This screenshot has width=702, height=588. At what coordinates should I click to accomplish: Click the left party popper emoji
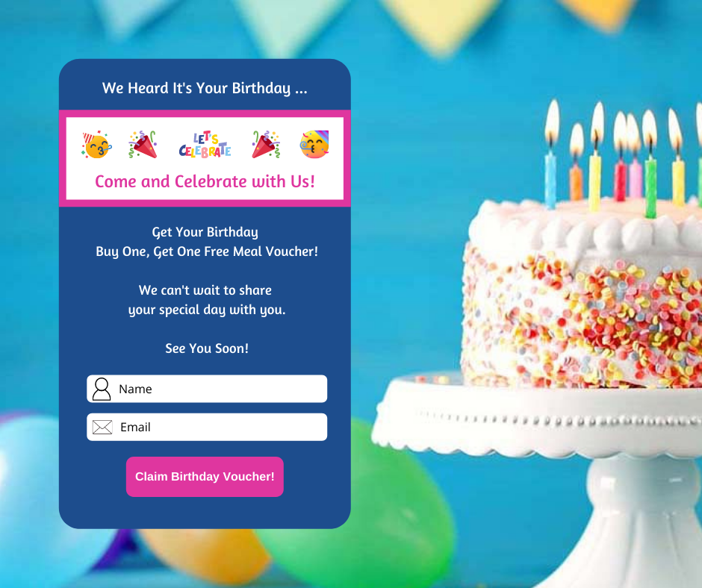tap(143, 145)
